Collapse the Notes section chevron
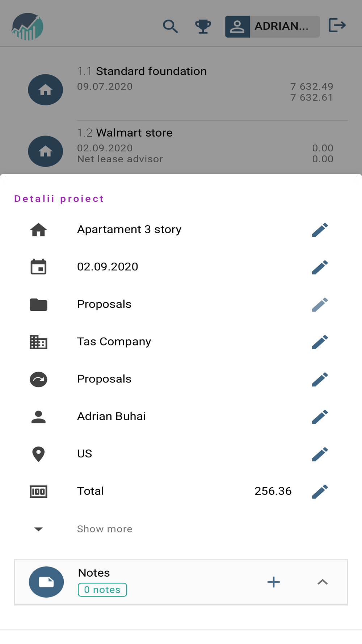Screen dimensions: 362x644 323,582
